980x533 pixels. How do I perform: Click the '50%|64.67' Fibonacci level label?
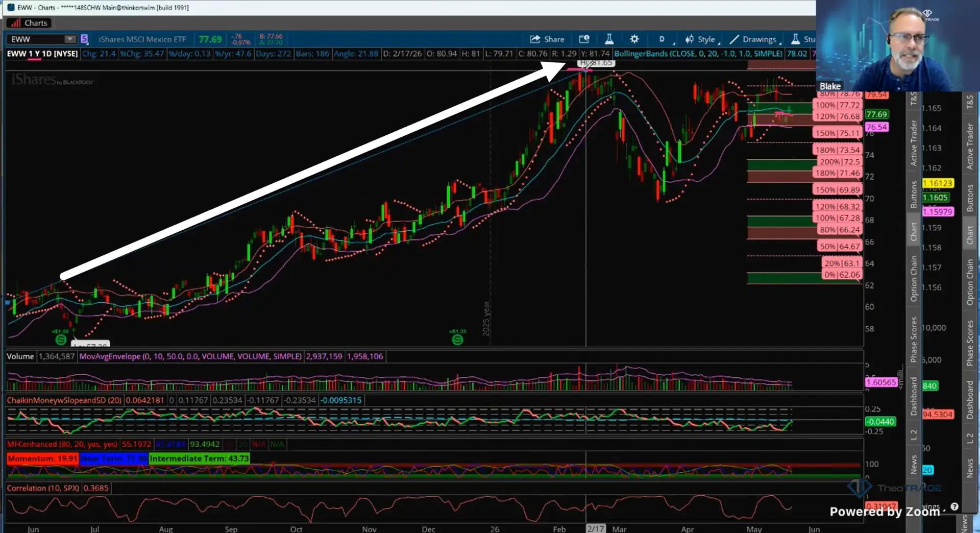tap(840, 247)
